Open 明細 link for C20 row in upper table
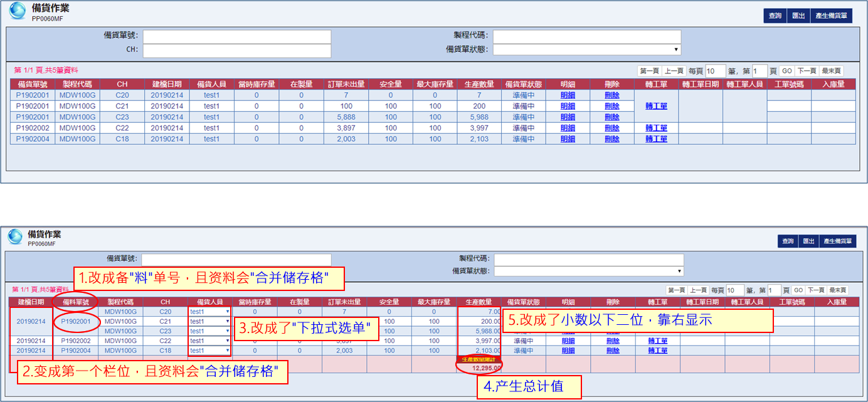 pos(568,95)
